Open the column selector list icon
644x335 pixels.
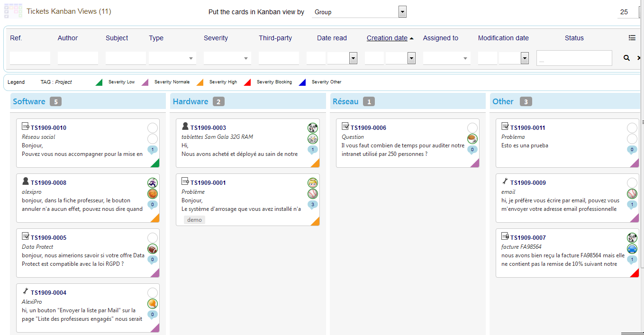point(632,38)
